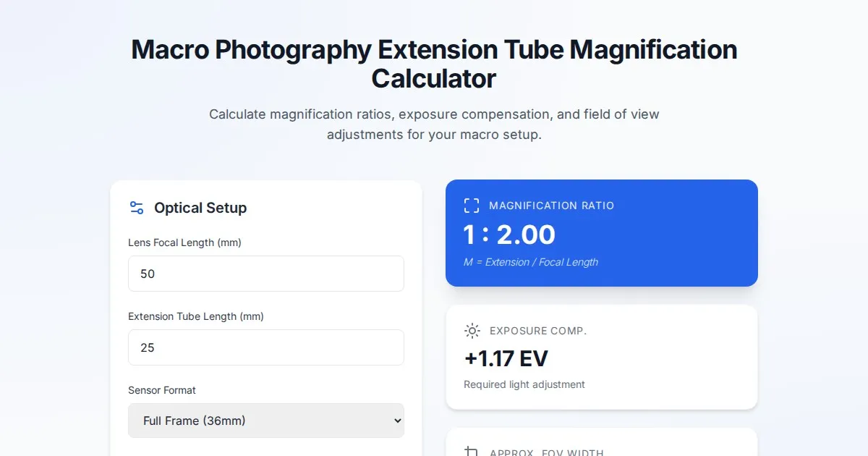
Task: Click the Lens Focal Length label
Action: (x=184, y=243)
